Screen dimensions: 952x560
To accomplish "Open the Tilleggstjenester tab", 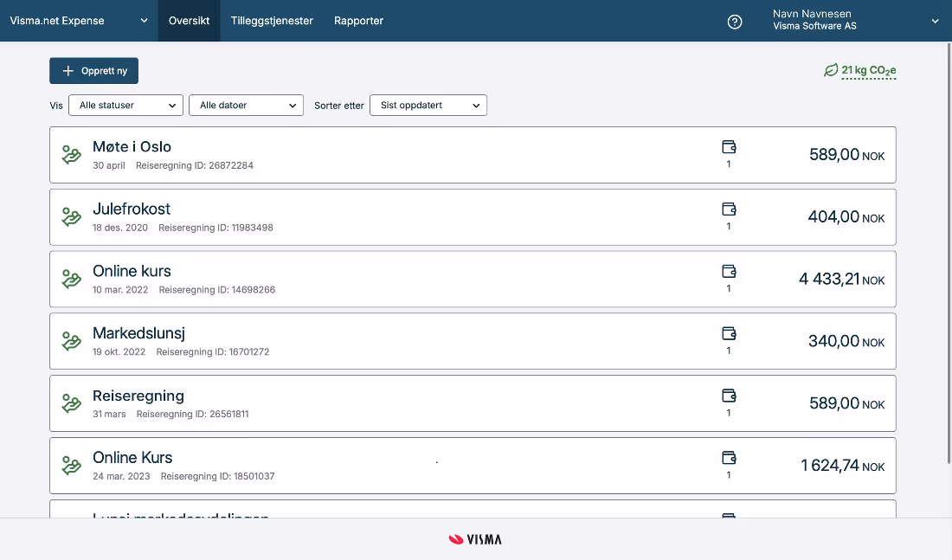I will click(272, 21).
